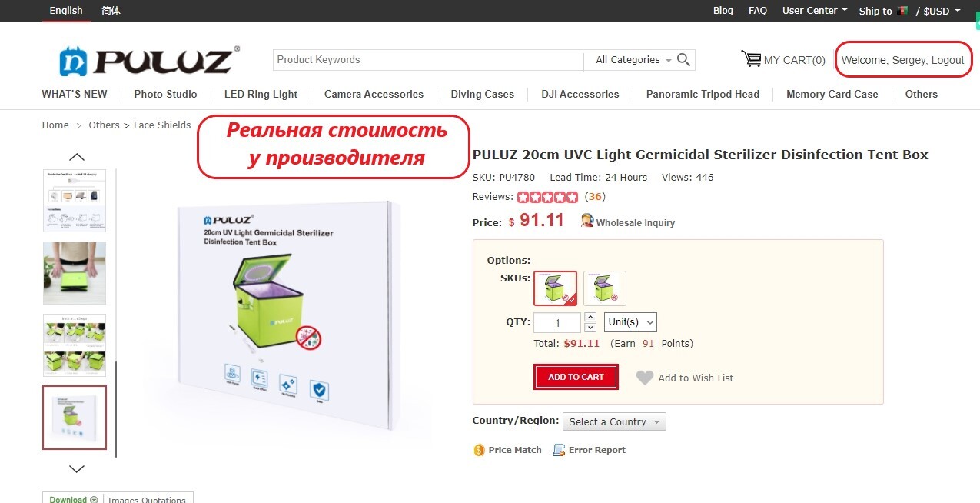Open the shopping cart icon
Viewport: 980px width, 503px height.
coord(751,58)
